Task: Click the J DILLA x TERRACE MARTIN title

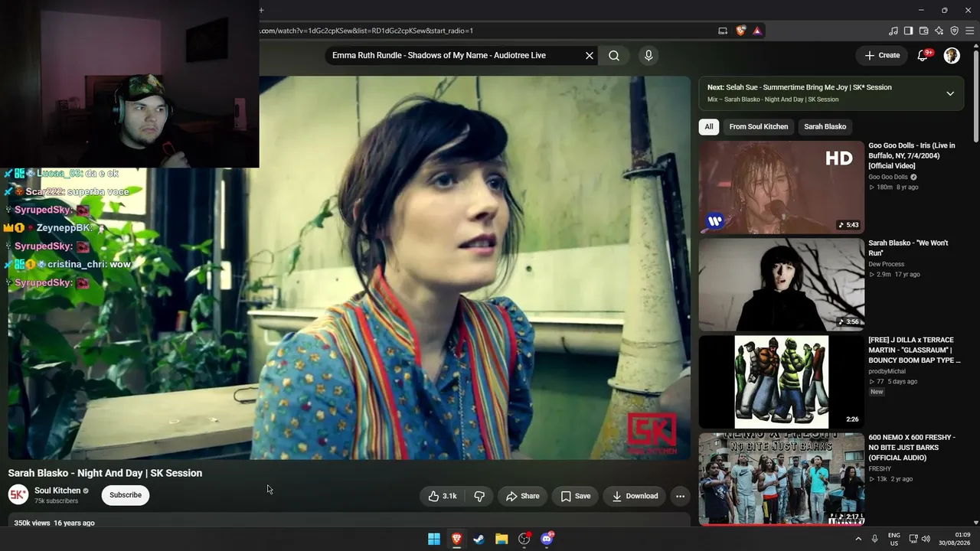Action: click(x=914, y=350)
